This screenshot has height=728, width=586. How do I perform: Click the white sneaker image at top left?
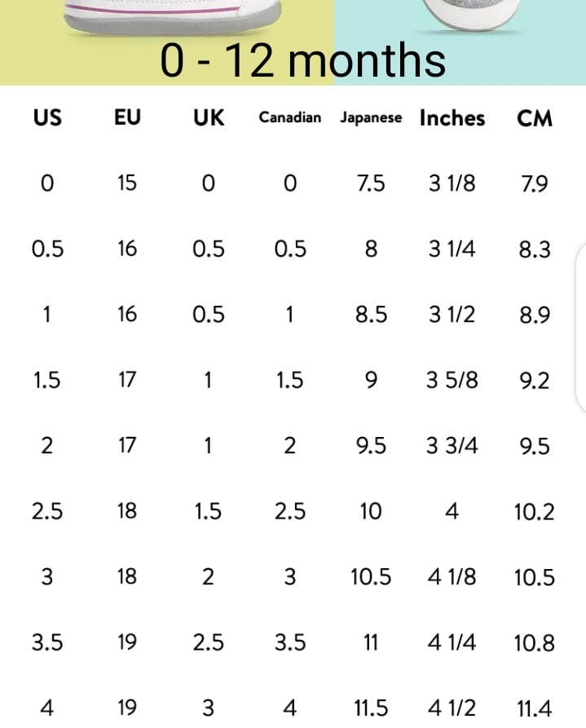click(x=171, y=16)
